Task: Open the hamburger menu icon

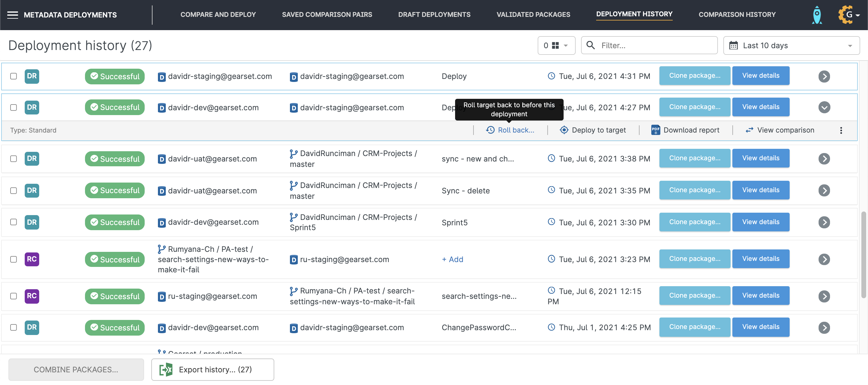Action: coord(12,15)
